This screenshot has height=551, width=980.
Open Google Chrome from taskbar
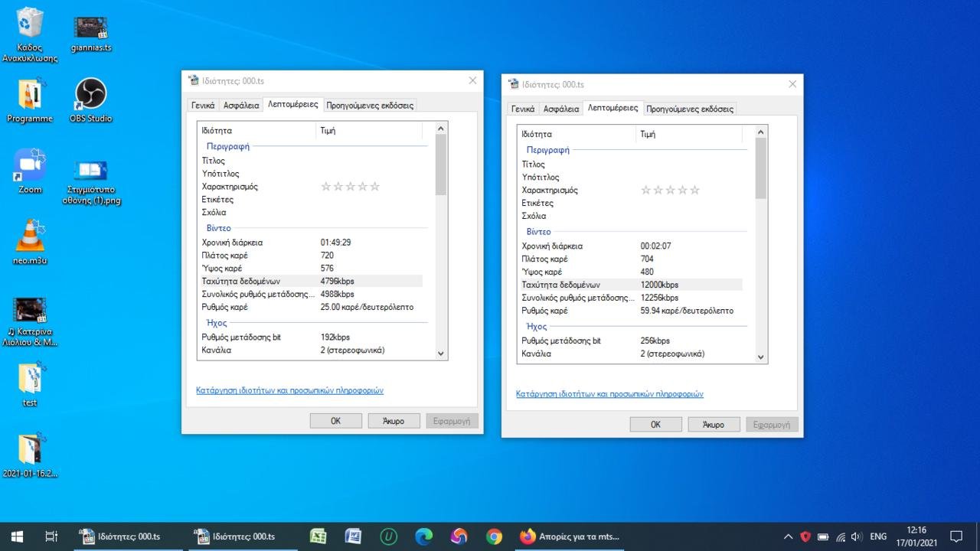click(494, 536)
